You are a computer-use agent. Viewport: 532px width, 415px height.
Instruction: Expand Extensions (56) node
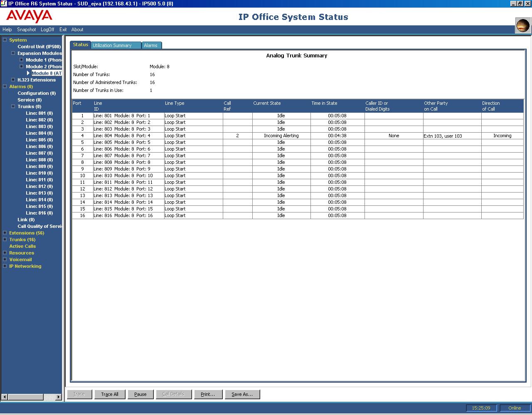(x=5, y=233)
